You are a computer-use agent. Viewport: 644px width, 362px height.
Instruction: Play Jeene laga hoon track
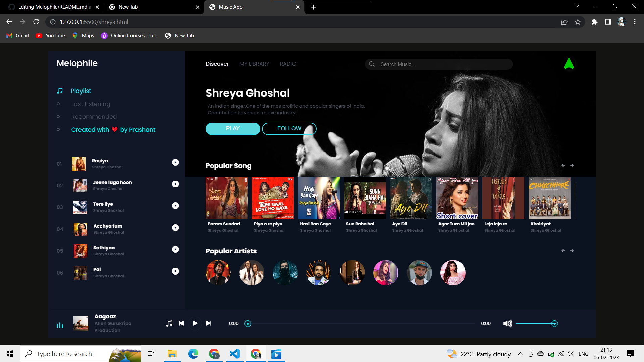[x=175, y=184]
